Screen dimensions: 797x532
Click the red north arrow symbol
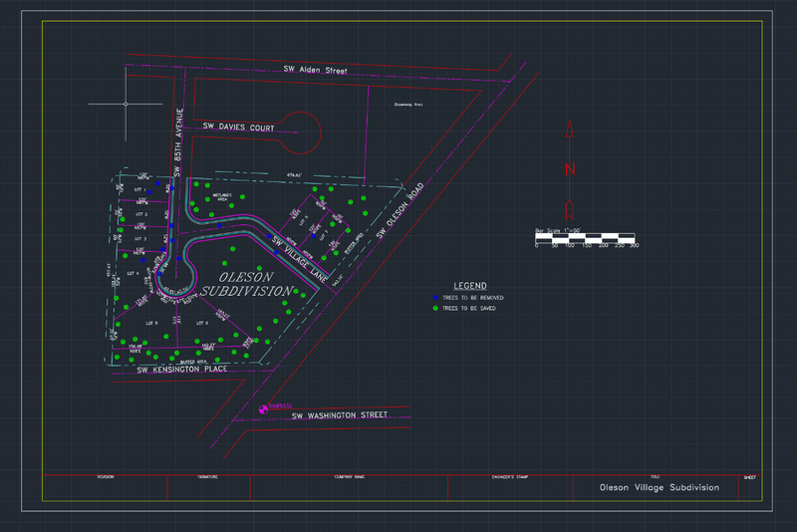click(x=570, y=170)
